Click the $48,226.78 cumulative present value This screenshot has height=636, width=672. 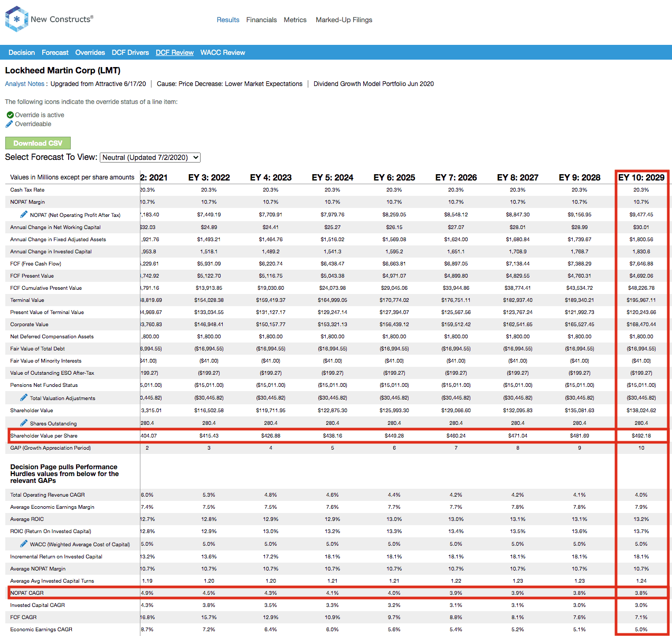[641, 288]
